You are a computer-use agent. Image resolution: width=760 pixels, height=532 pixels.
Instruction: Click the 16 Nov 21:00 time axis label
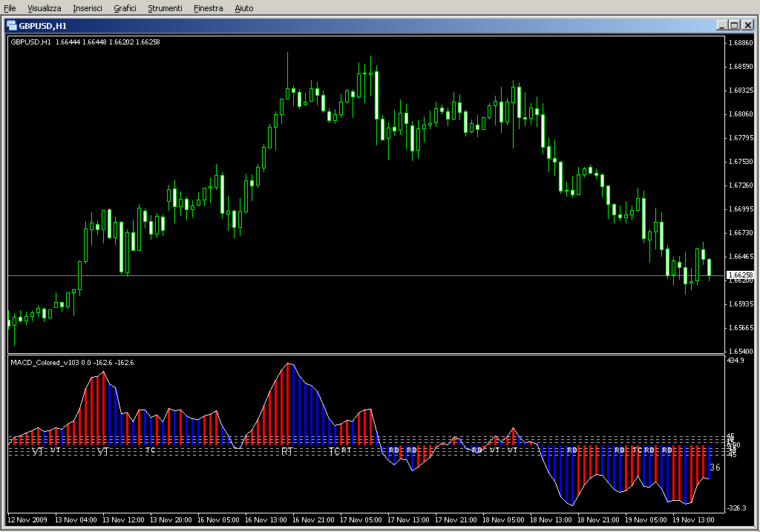(x=313, y=520)
